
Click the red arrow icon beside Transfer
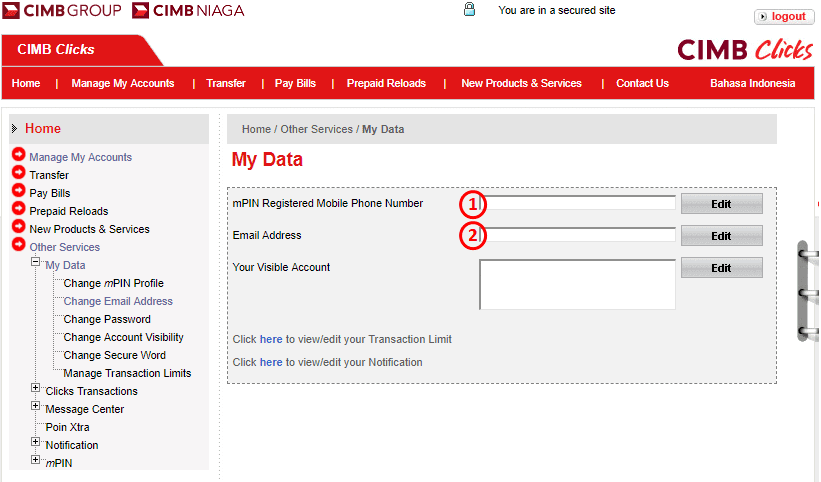pos(19,172)
